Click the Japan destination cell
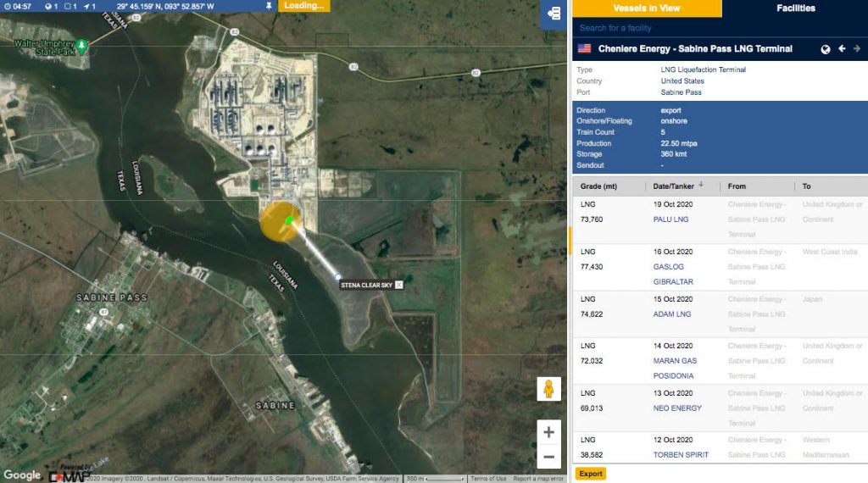The image size is (868, 483). [x=812, y=299]
